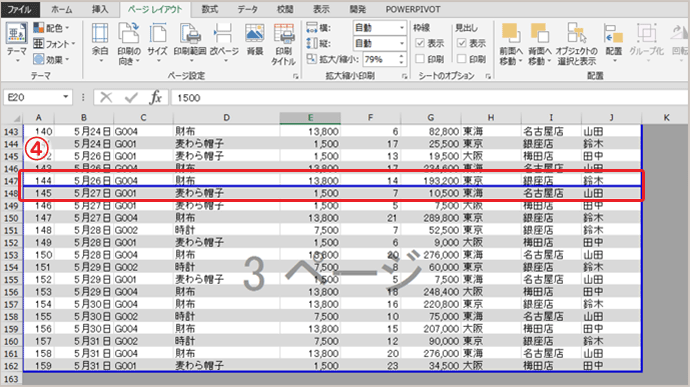Enable the 枠線 印刷 checkbox
This screenshot has width=690, height=387.
[420, 59]
